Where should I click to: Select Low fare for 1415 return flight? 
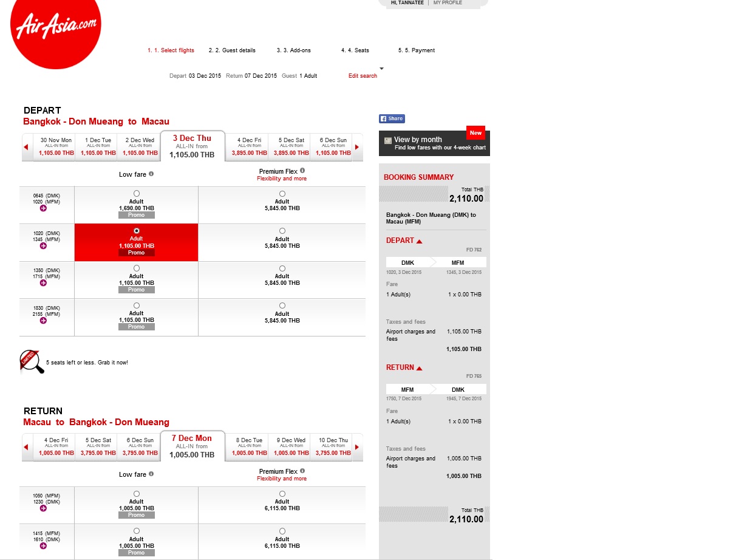136,531
